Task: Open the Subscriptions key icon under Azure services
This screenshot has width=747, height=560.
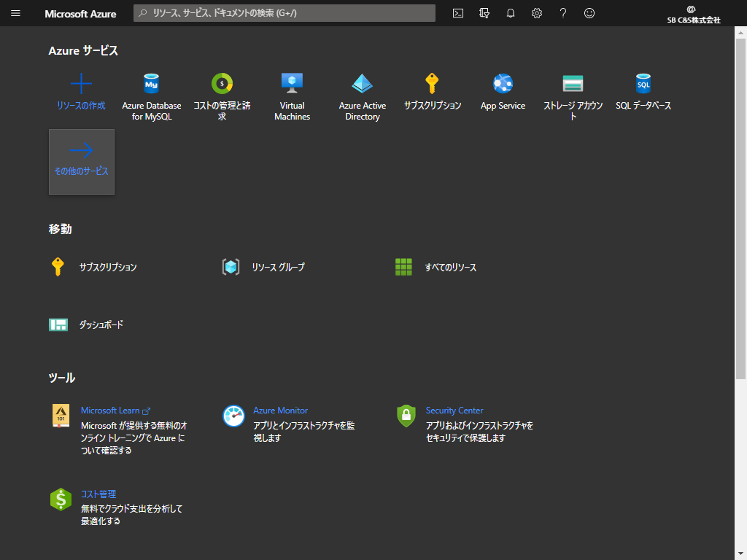Action: (432, 83)
